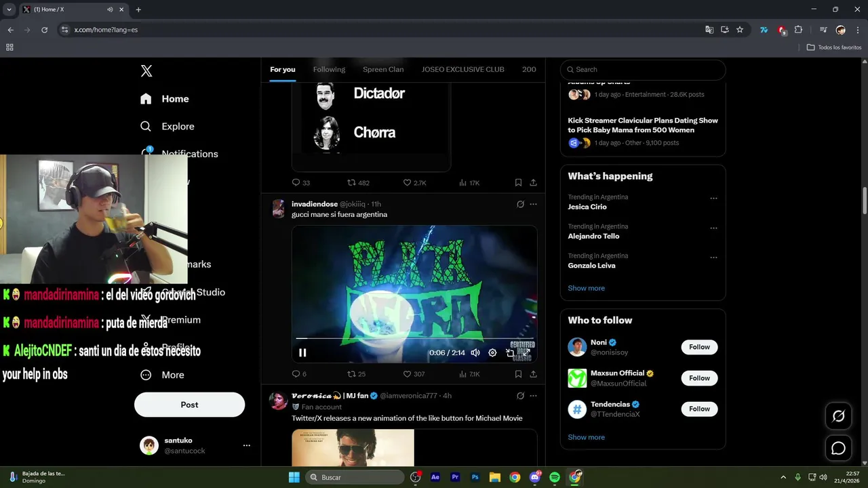This screenshot has height=488, width=868.
Task: Click the Search input field
Action: (x=643, y=69)
